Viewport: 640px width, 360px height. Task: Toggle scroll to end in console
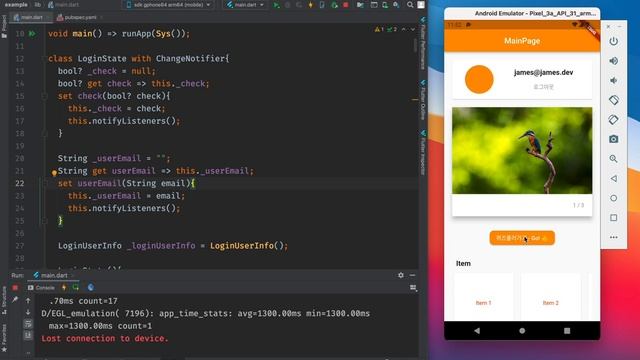point(28,336)
